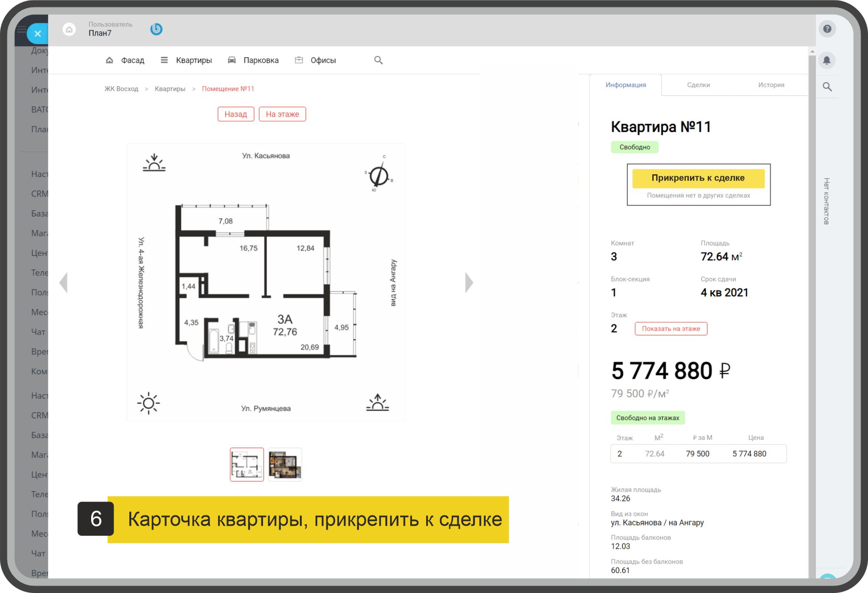Click the blue close X button

point(38,33)
